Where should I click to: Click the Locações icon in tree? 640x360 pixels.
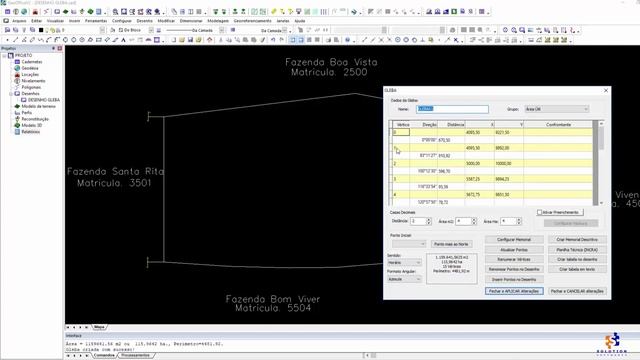click(17, 74)
